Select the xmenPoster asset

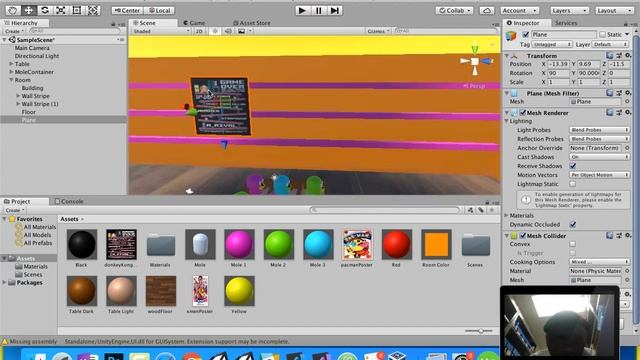200,291
